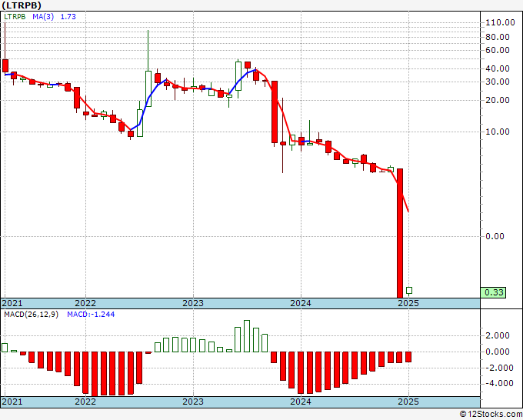This screenshot has width=523, height=420.
Task: Click the 2025 label on price time axis
Action: [408, 303]
